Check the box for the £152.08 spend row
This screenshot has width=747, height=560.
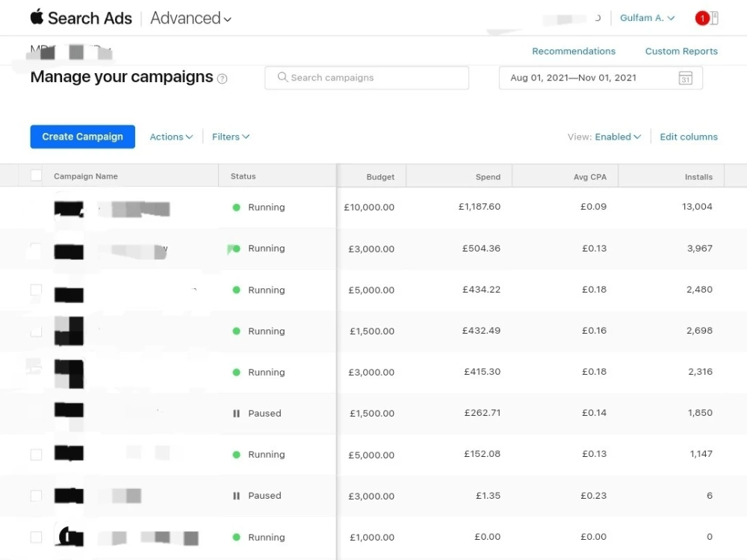point(36,455)
